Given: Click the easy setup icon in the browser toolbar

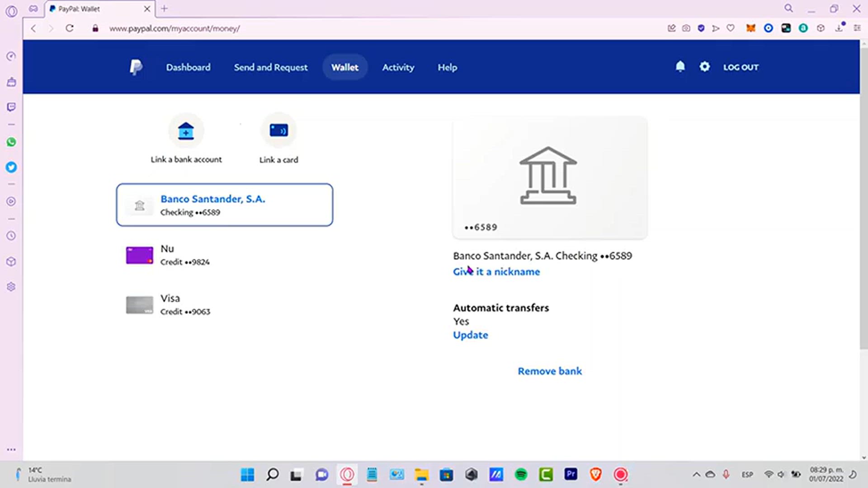Looking at the screenshot, I should [x=857, y=28].
